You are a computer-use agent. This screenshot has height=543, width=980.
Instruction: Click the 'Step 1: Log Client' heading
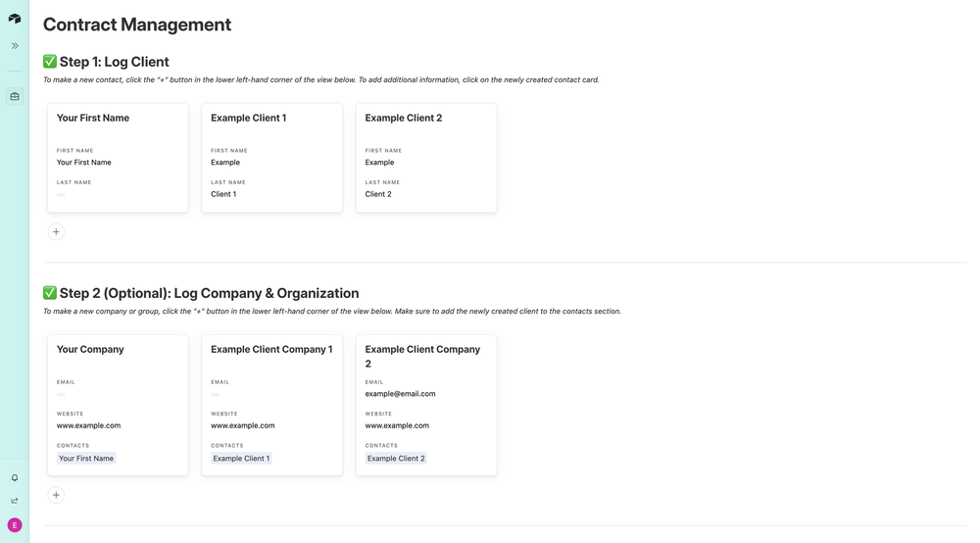114,62
